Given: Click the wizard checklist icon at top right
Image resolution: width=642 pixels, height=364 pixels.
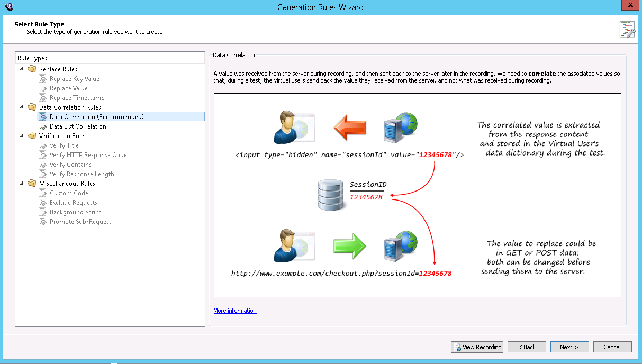Looking at the screenshot, I should 627,30.
